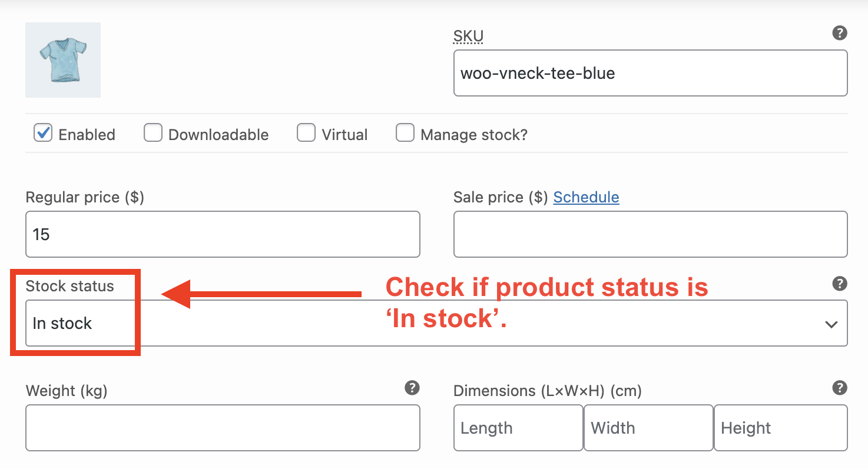This screenshot has width=868, height=469.
Task: Tick the Downloadable checkbox
Action: coord(153,133)
